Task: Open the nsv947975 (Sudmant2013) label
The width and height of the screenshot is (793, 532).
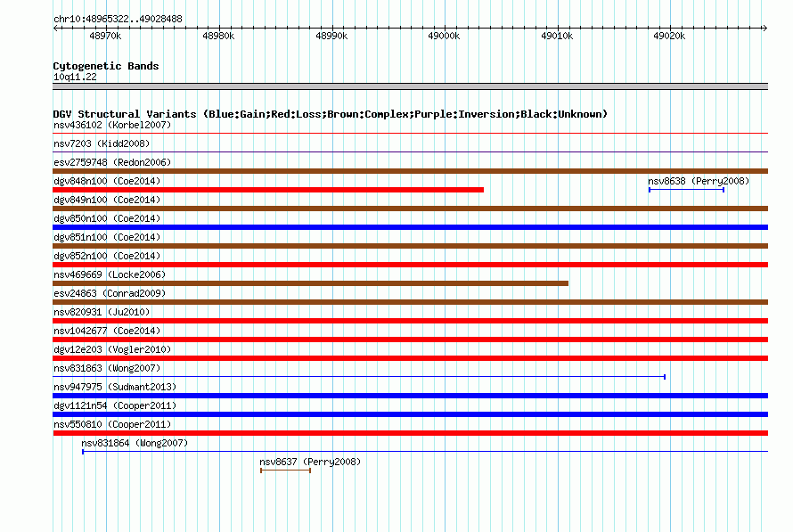Action: pyautogui.click(x=115, y=387)
